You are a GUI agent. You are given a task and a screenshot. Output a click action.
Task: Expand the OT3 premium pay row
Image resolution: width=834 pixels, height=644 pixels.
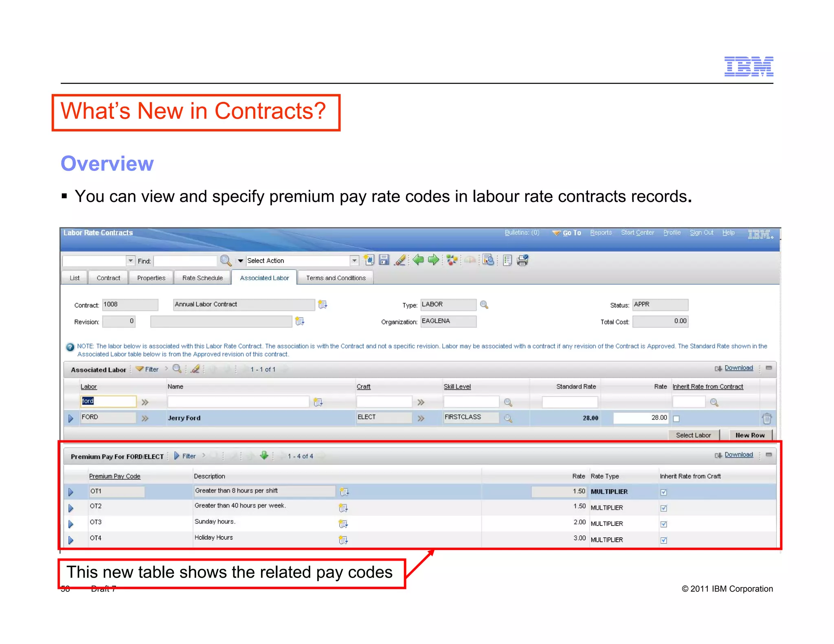[x=71, y=524]
